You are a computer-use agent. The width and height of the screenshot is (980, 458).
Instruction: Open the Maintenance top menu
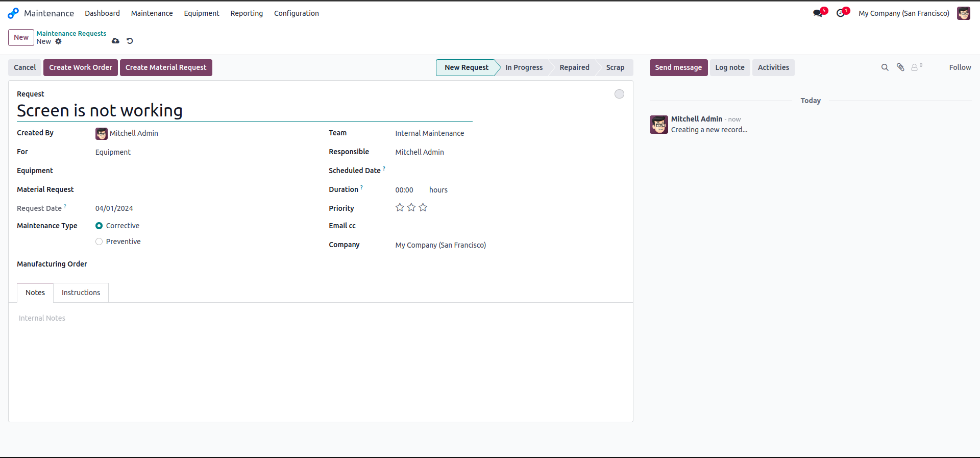click(152, 13)
